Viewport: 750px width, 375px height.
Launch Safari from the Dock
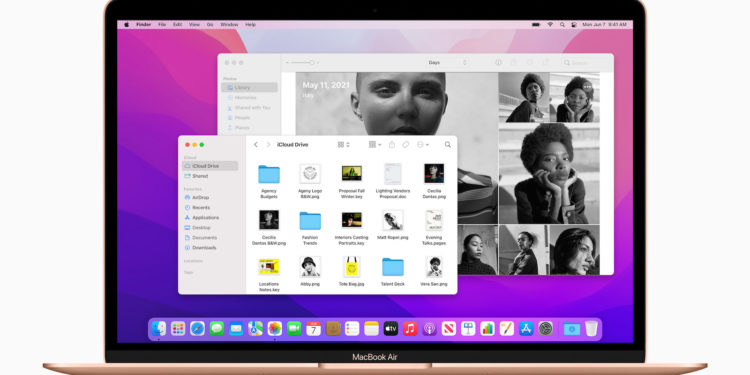point(198,329)
